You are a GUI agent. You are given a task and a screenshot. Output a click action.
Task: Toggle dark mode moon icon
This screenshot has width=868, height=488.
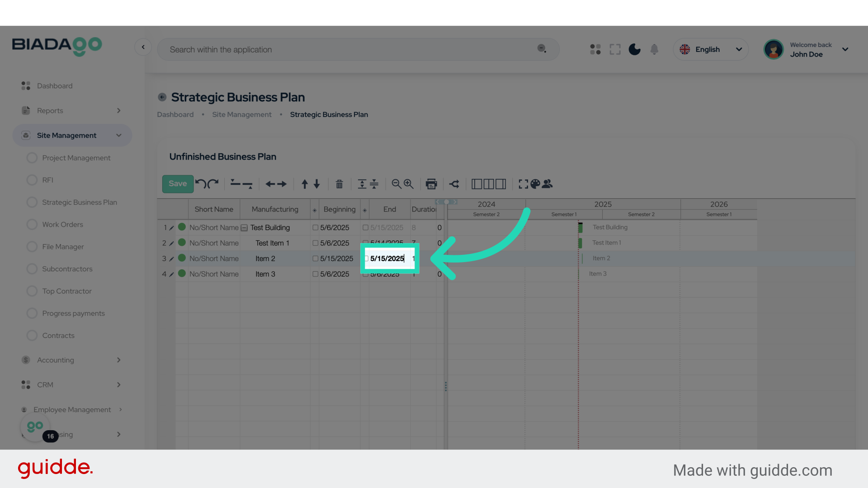pos(634,49)
